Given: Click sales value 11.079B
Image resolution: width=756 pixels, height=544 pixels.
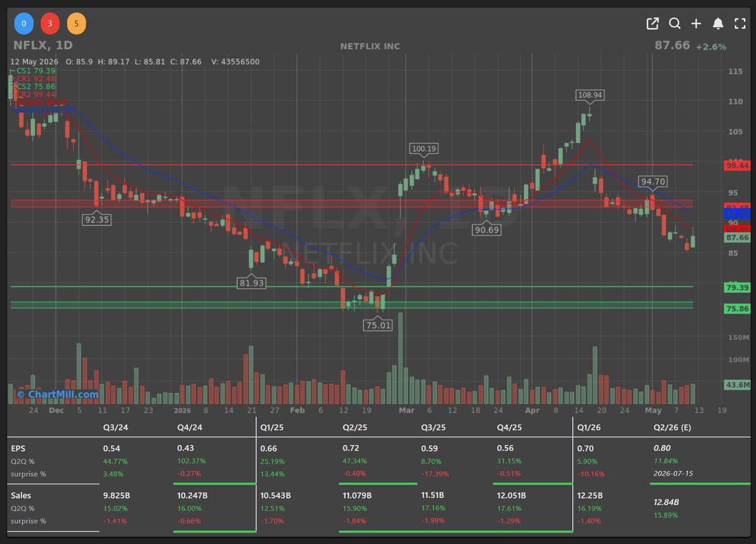Looking at the screenshot, I should [357, 496].
